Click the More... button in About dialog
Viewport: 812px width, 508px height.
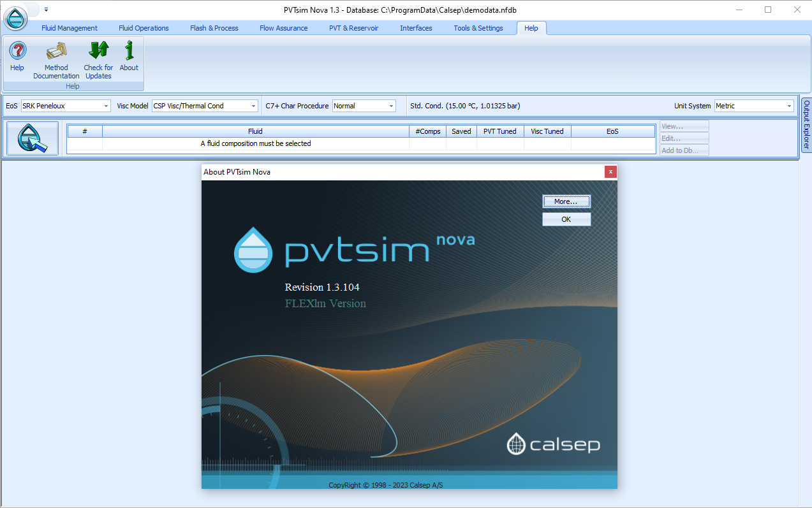click(x=566, y=201)
